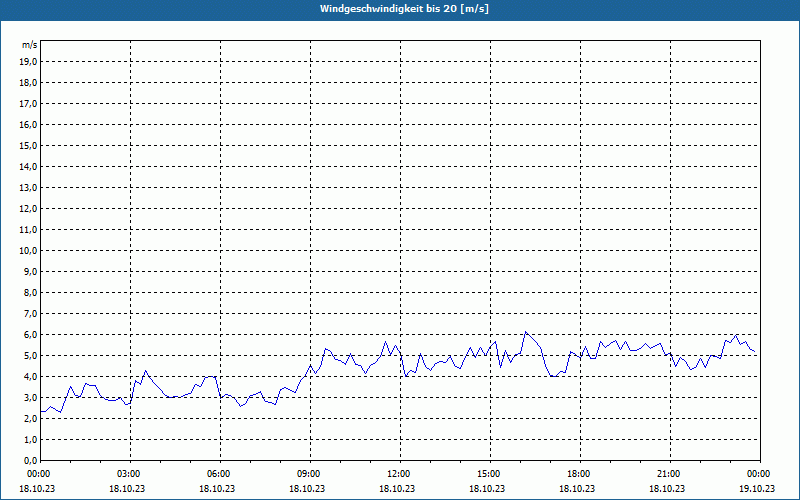Click the 15,0 y-axis value
Screen dimensions: 800x500
pos(29,146)
